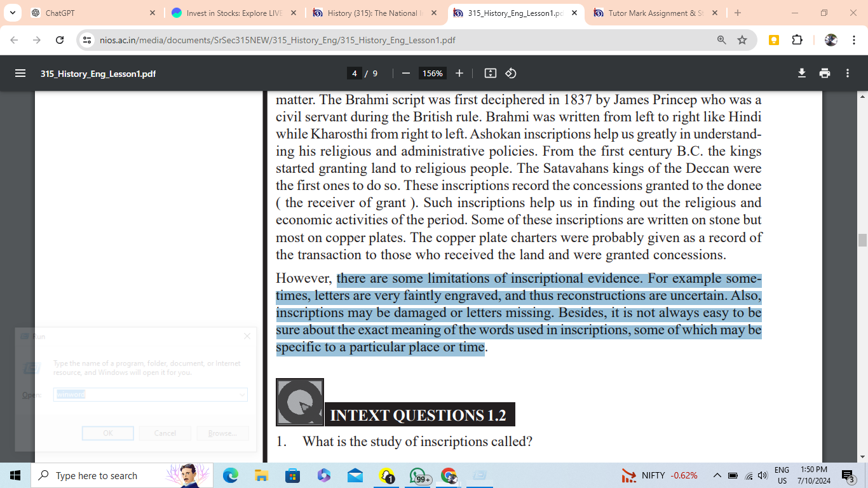
Task: Open the PDF sidebar hamburger menu
Action: click(20, 73)
